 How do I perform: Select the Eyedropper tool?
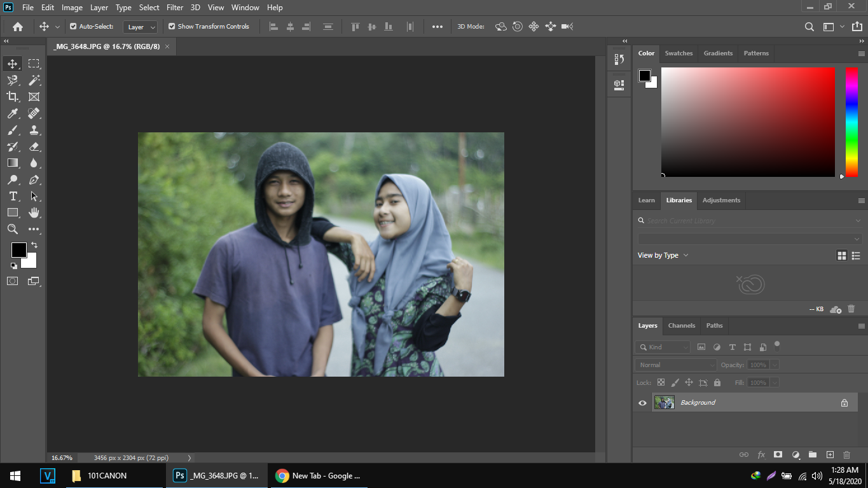tap(13, 113)
